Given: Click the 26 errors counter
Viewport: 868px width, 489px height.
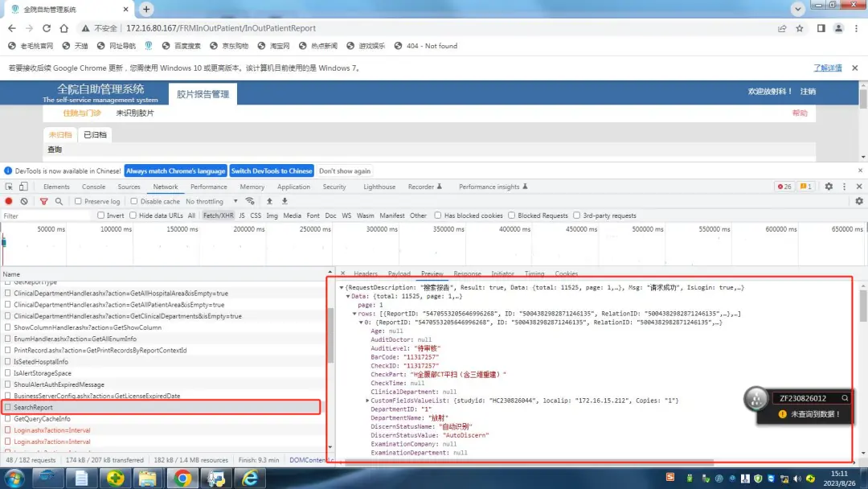Looking at the screenshot, I should (x=784, y=187).
